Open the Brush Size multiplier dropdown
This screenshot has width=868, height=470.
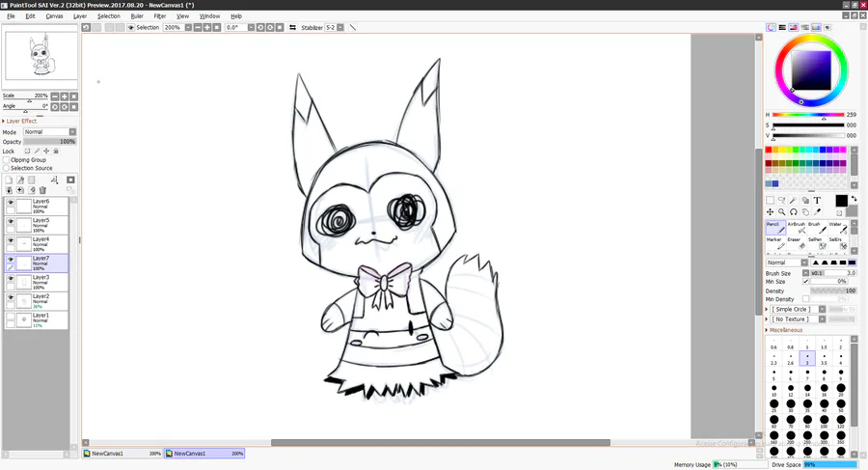click(x=805, y=273)
